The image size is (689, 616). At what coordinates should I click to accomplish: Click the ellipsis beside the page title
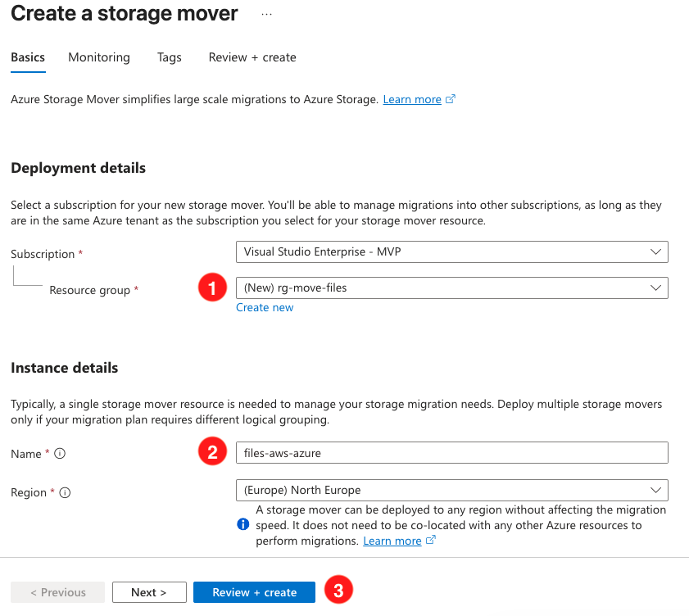tap(267, 15)
